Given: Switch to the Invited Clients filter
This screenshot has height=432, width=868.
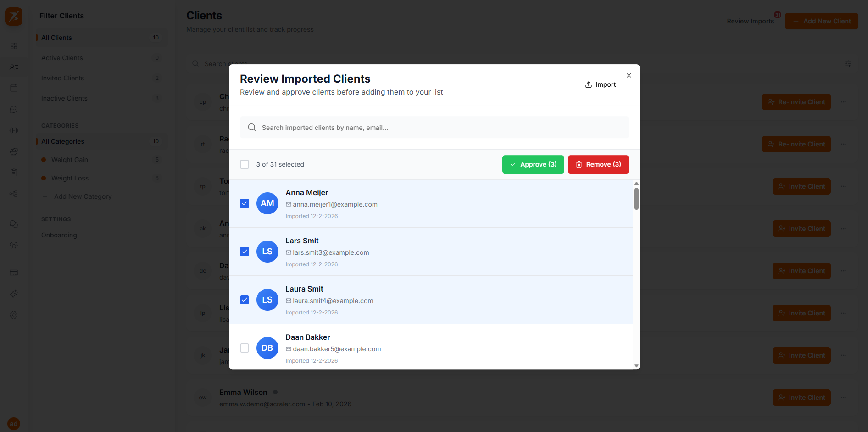Looking at the screenshot, I should [x=101, y=78].
